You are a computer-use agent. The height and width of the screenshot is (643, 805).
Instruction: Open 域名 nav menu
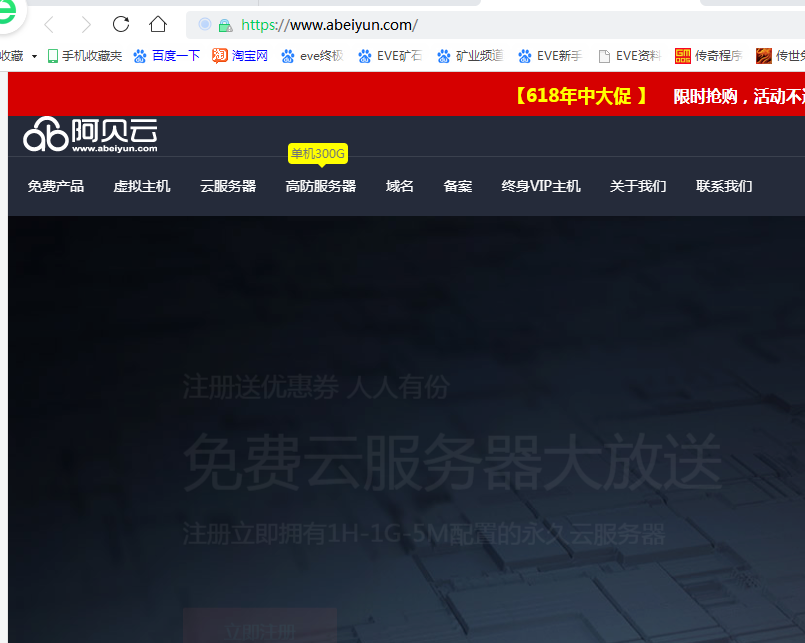point(399,186)
